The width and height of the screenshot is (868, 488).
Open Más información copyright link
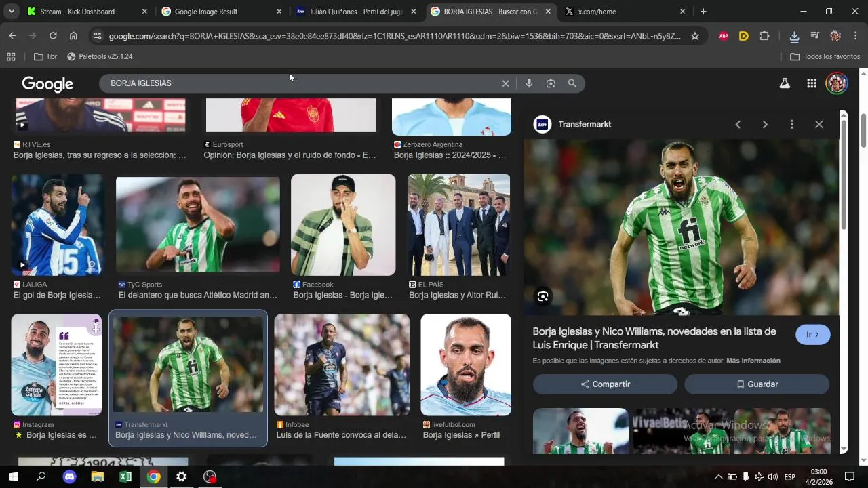coord(753,361)
